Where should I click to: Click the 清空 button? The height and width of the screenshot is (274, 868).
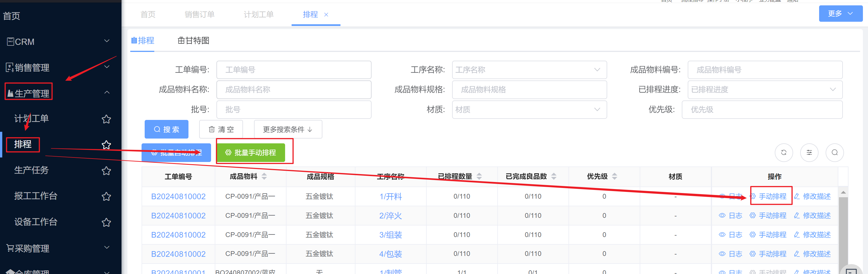[221, 129]
